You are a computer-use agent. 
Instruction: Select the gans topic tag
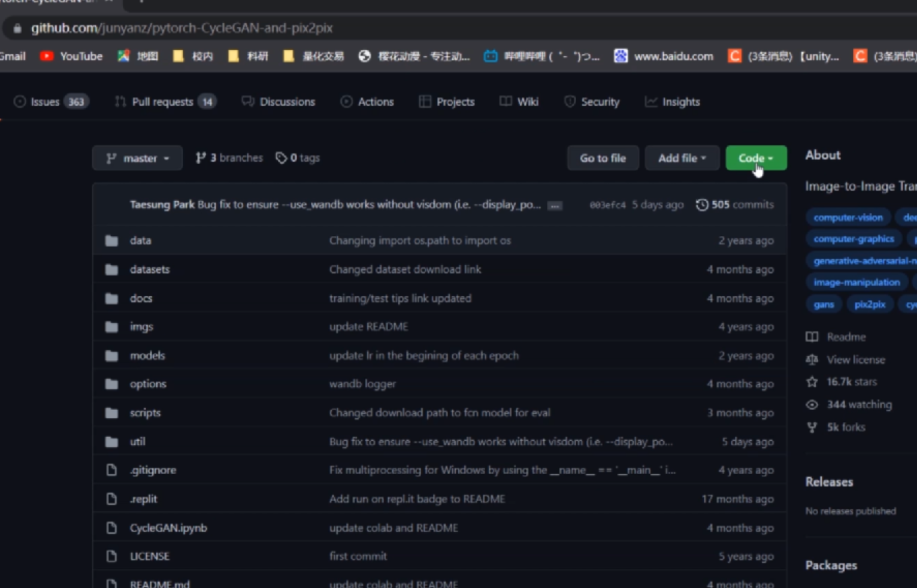coord(824,305)
